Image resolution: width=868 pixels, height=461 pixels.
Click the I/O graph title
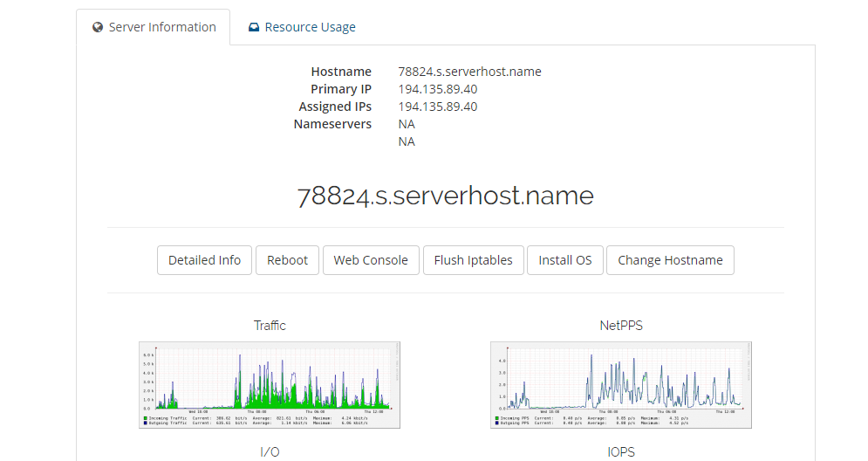[270, 452]
